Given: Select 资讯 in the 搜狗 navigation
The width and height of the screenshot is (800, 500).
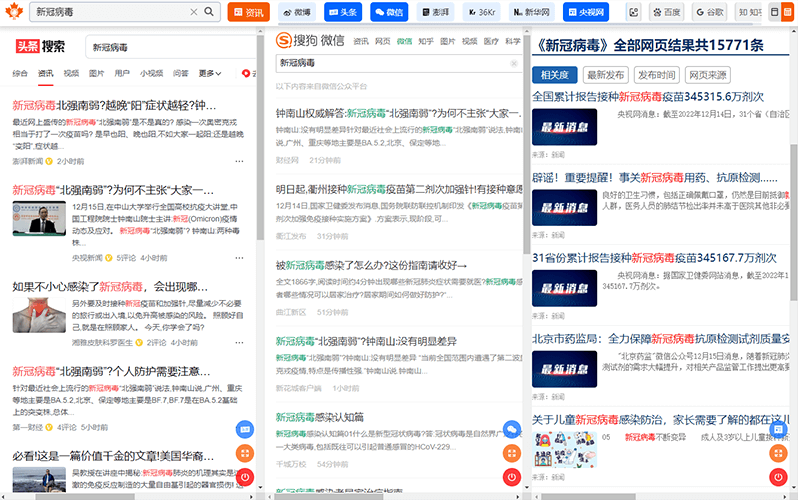Looking at the screenshot, I should click(361, 41).
